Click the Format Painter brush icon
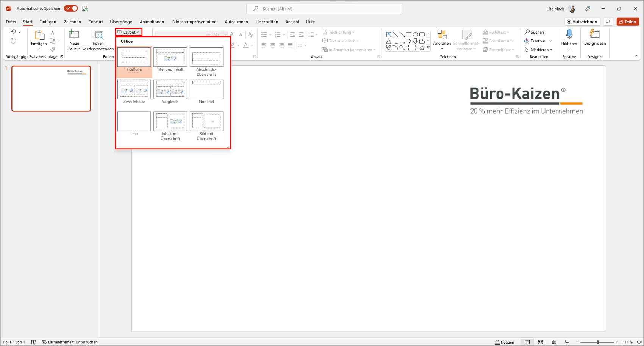The width and height of the screenshot is (644, 346). 53,49
